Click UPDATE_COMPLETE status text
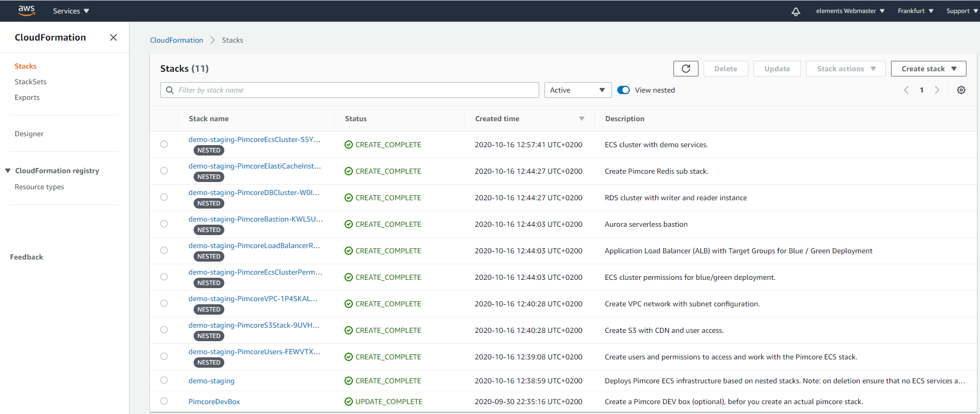The height and width of the screenshot is (414, 980). (389, 402)
